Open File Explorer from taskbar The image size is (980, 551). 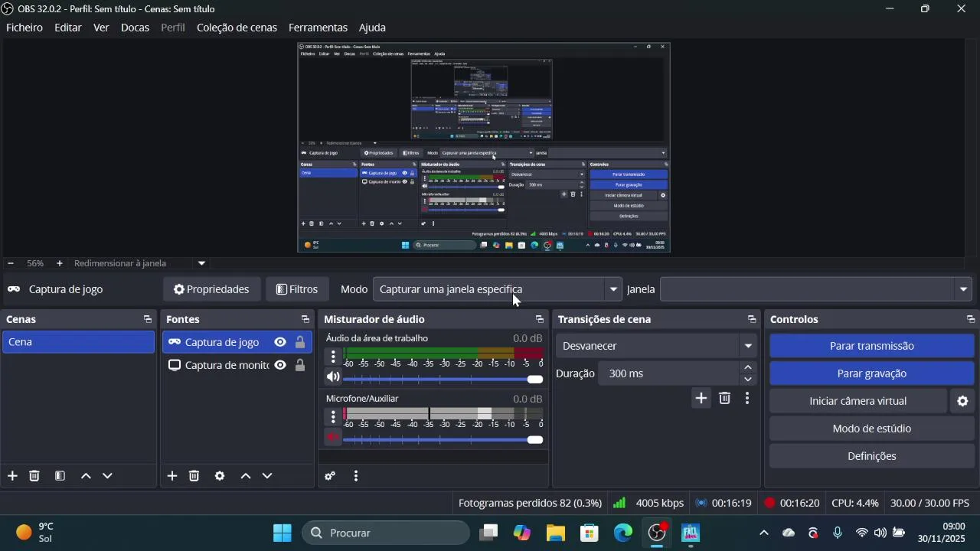click(555, 533)
